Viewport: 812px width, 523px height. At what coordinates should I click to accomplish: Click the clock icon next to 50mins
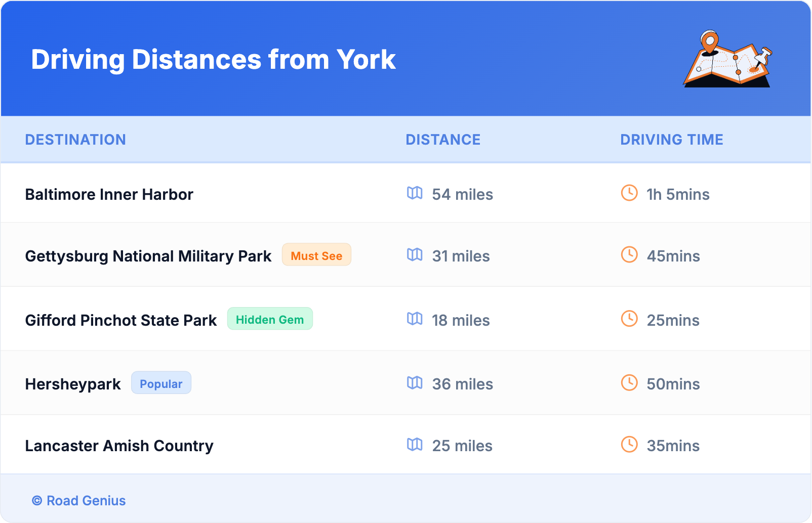coord(629,383)
